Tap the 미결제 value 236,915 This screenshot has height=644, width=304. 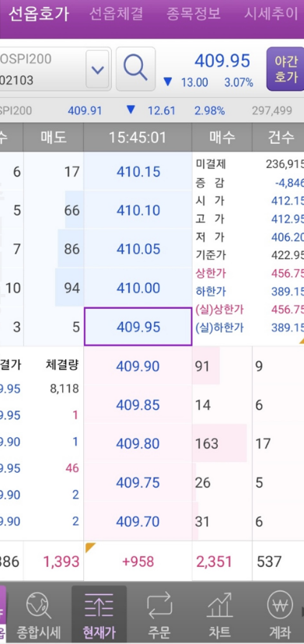tap(285, 164)
